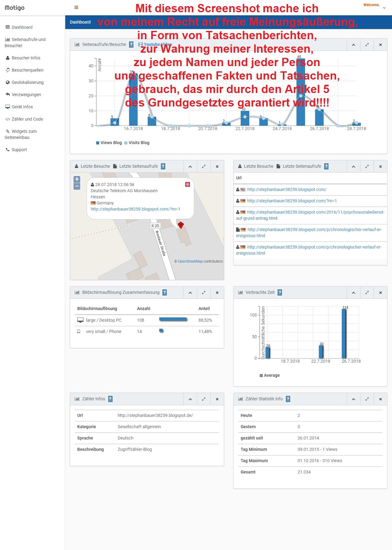Click the hamburger menu toggle icon

pos(76,7)
